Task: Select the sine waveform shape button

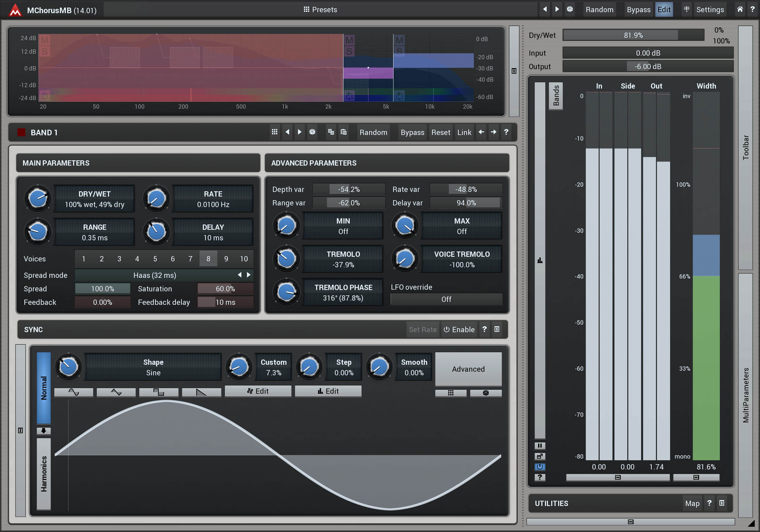Action: coord(73,392)
